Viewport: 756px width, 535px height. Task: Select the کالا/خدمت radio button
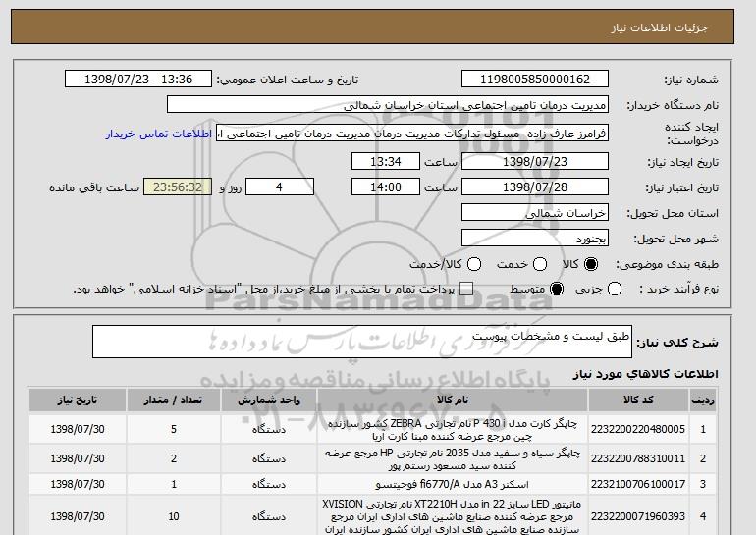point(474,264)
